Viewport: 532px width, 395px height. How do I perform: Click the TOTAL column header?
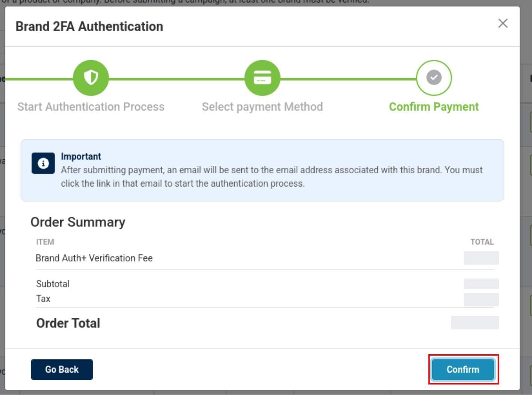[482, 242]
